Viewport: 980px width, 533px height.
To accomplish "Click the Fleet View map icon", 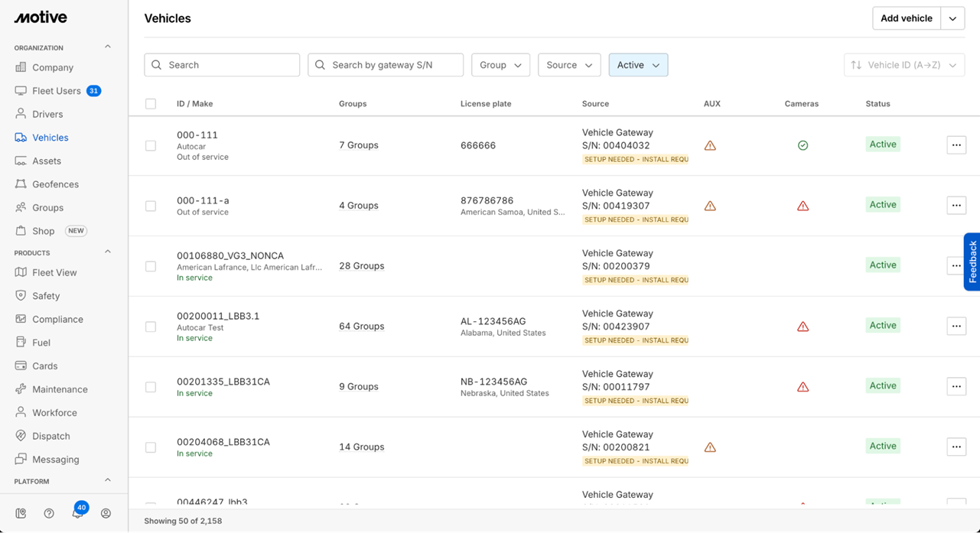I will 21,272.
